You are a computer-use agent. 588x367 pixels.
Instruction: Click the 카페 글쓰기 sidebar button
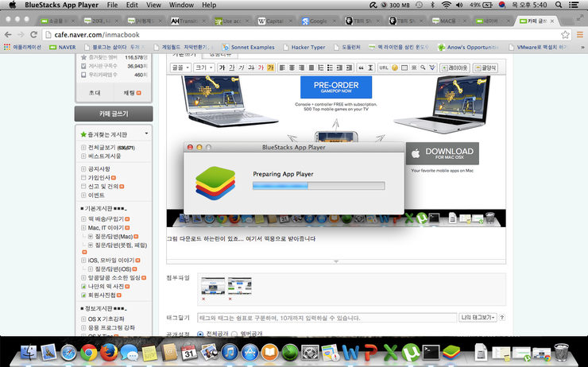pos(114,114)
